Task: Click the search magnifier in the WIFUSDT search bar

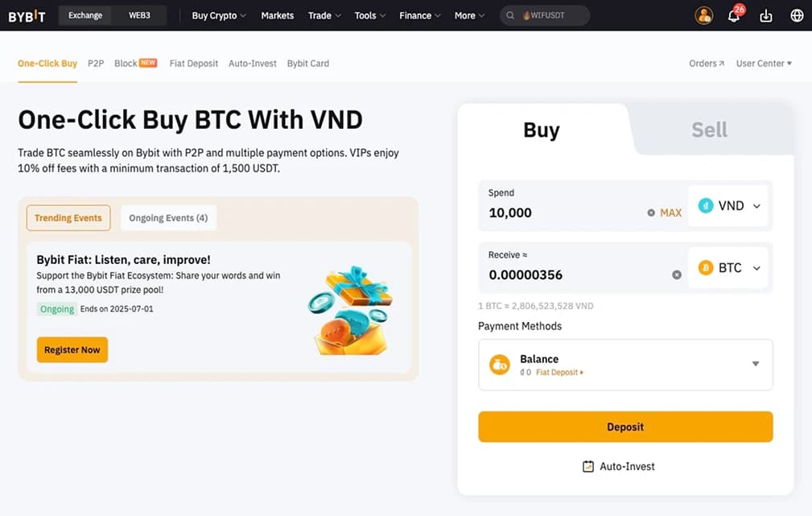Action: (x=510, y=14)
